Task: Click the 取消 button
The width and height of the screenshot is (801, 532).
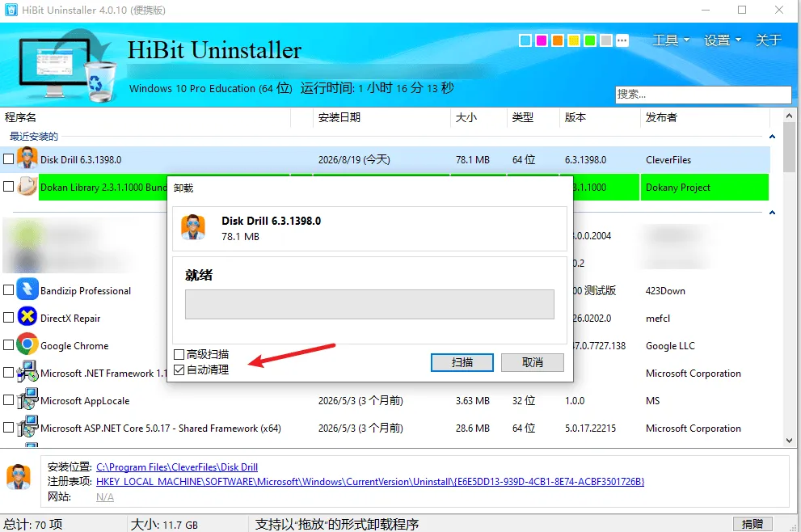Action: 533,362
